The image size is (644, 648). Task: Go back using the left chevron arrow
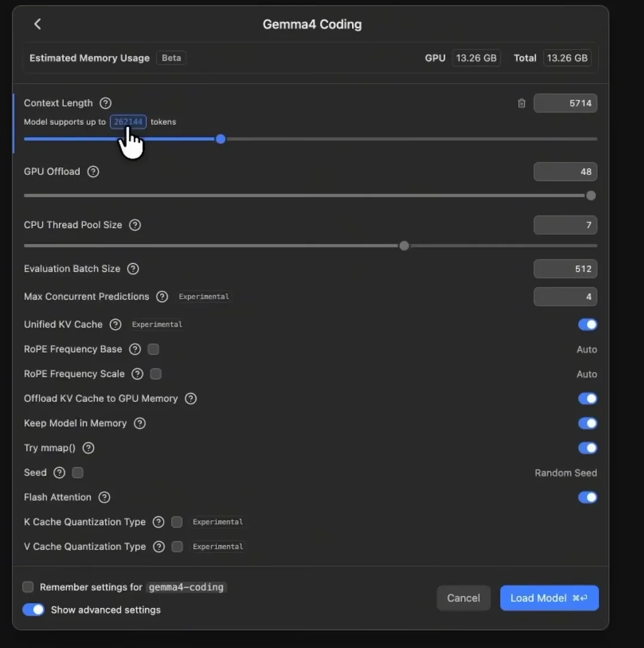pyautogui.click(x=38, y=24)
